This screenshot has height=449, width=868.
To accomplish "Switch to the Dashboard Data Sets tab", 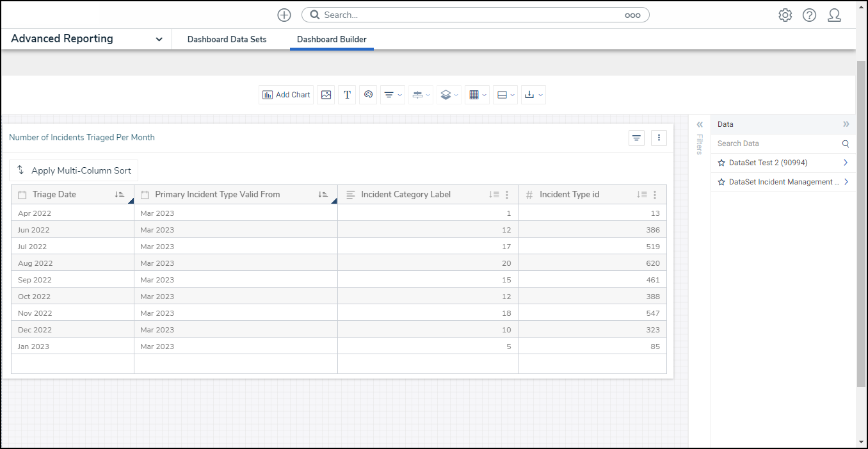I will (x=227, y=39).
